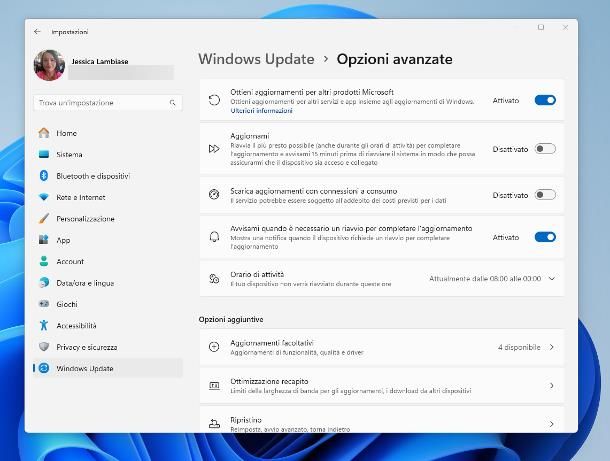Viewport: 610px width, 461px height.
Task: Click the Bluetooth e dispositivi icon
Action: [44, 176]
